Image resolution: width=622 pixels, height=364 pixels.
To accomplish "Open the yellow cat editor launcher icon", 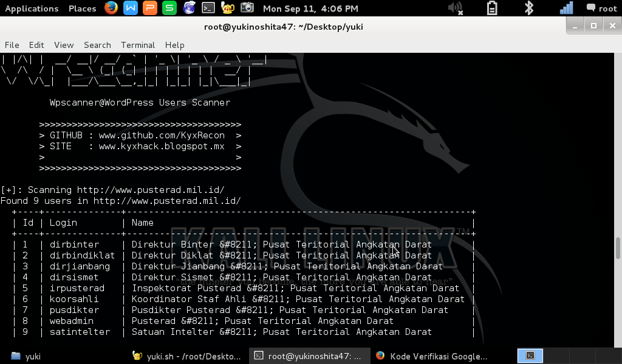I will tap(228, 8).
